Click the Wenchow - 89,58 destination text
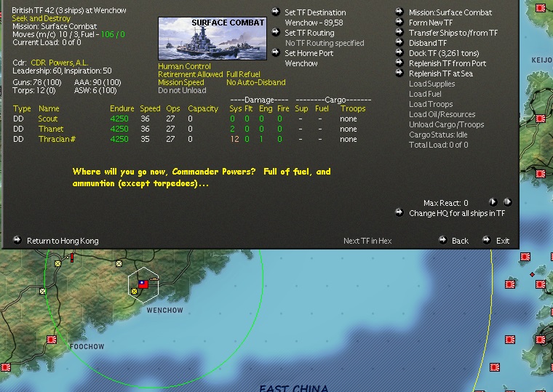 click(314, 23)
